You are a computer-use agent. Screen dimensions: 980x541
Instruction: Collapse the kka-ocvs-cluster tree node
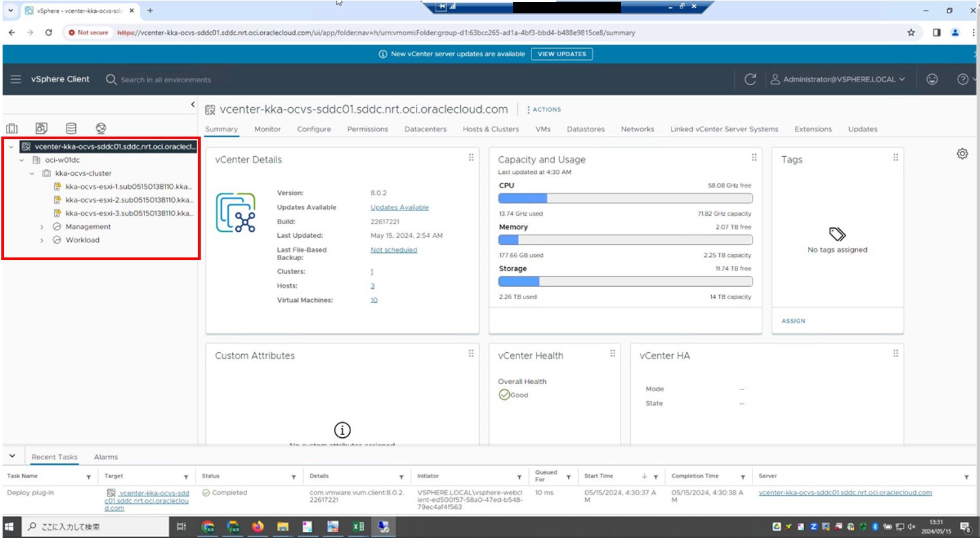click(31, 174)
